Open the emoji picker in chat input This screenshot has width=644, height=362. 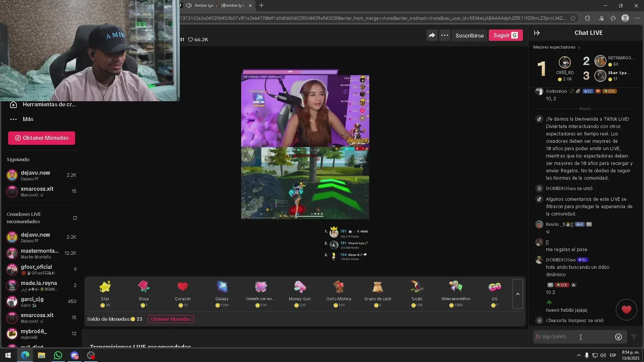click(x=619, y=337)
